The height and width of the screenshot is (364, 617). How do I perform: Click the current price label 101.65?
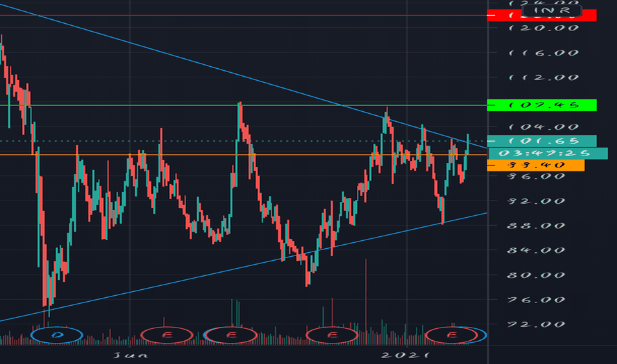[542, 140]
